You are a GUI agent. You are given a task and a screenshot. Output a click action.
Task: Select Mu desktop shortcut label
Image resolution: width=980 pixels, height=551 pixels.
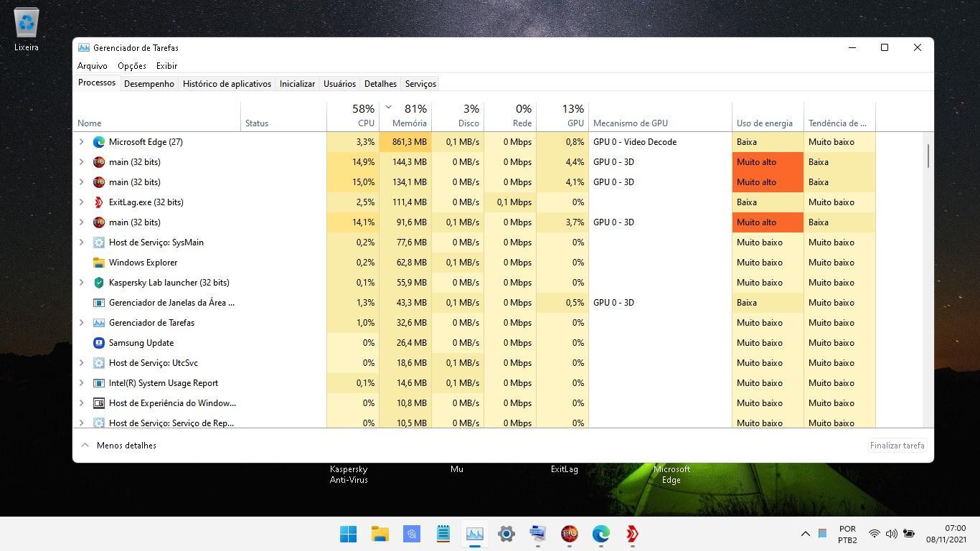[x=457, y=469]
